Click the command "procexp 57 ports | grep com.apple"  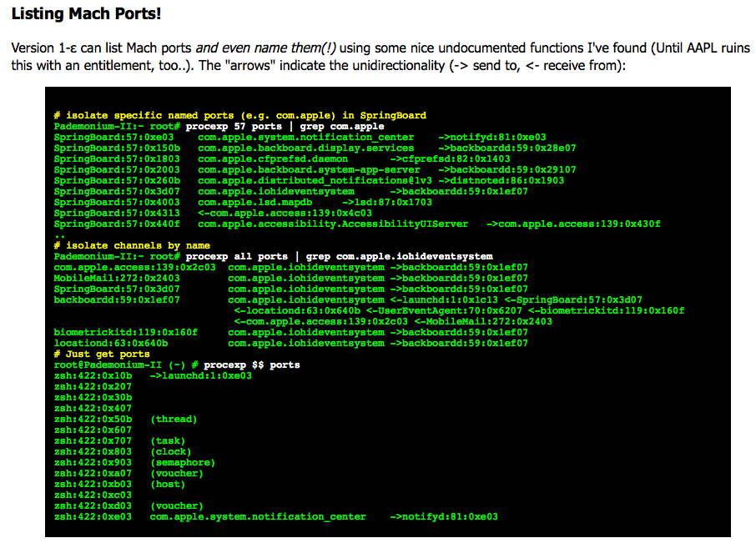pos(285,126)
